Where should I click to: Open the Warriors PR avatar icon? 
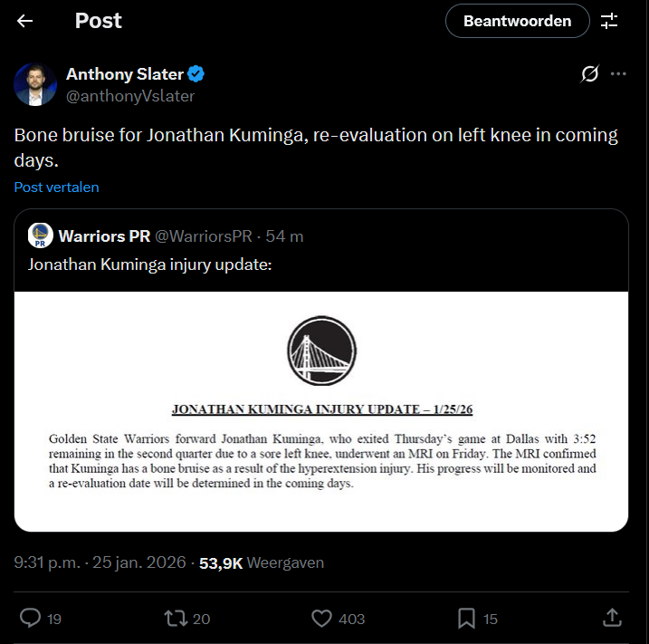[x=39, y=235]
